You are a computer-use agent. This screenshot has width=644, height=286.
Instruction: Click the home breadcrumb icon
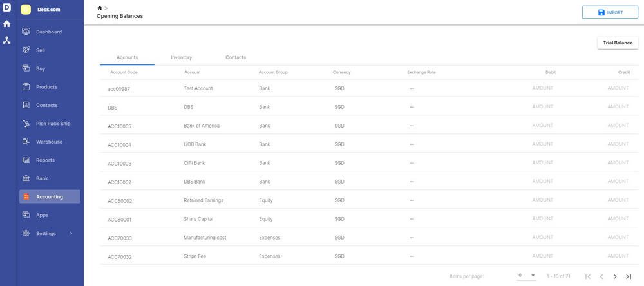point(99,8)
